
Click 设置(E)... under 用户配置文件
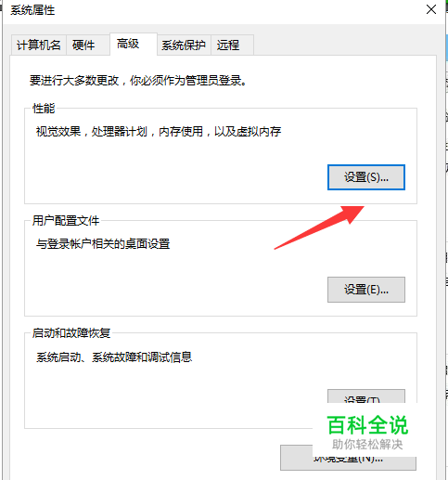tap(366, 290)
